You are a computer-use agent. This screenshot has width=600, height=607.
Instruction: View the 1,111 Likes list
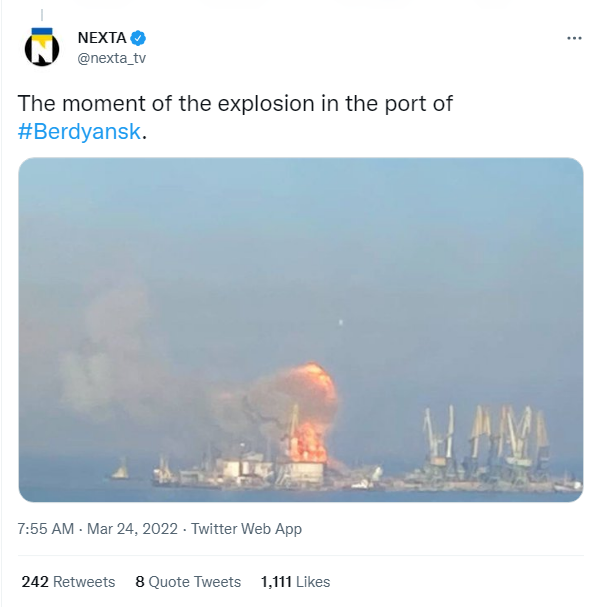pos(294,581)
